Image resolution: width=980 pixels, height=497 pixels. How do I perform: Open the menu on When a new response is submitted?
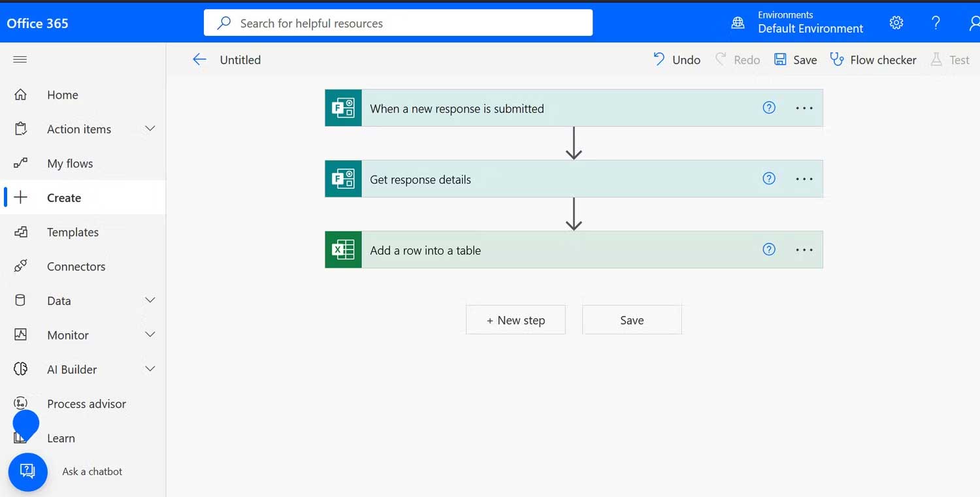[804, 108]
